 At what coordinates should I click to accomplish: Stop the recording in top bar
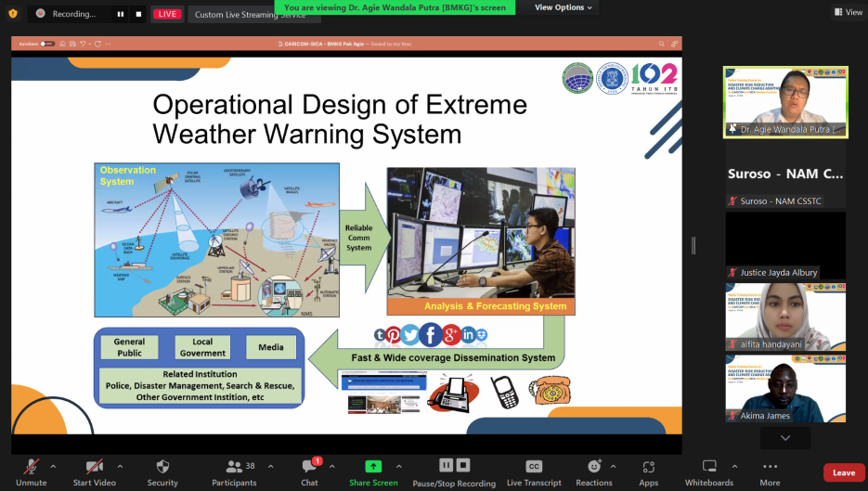[138, 15]
